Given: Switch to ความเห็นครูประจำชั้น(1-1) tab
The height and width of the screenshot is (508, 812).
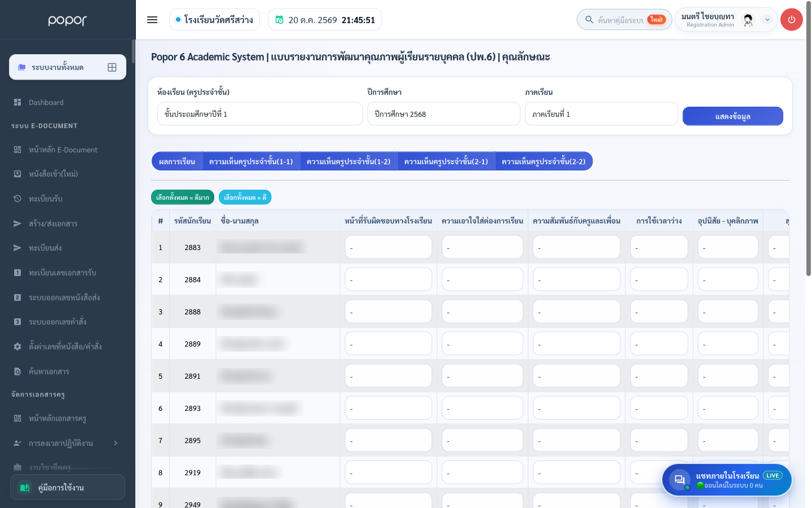Looking at the screenshot, I should pyautogui.click(x=251, y=161).
